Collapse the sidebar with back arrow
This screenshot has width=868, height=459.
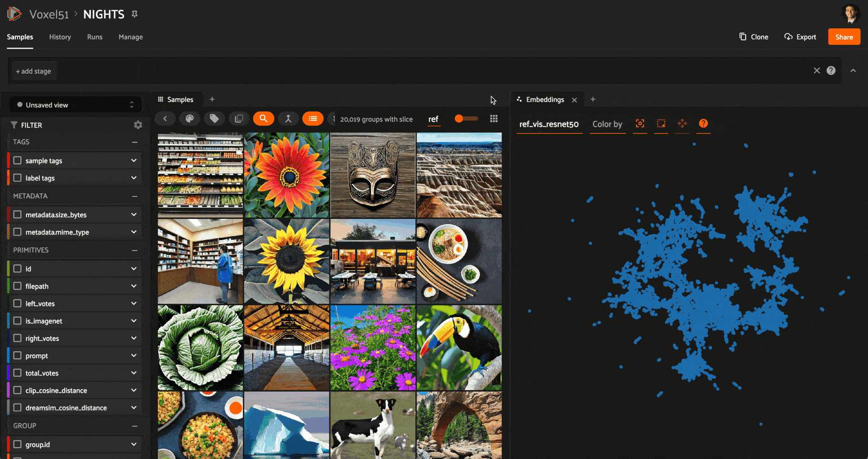[165, 119]
